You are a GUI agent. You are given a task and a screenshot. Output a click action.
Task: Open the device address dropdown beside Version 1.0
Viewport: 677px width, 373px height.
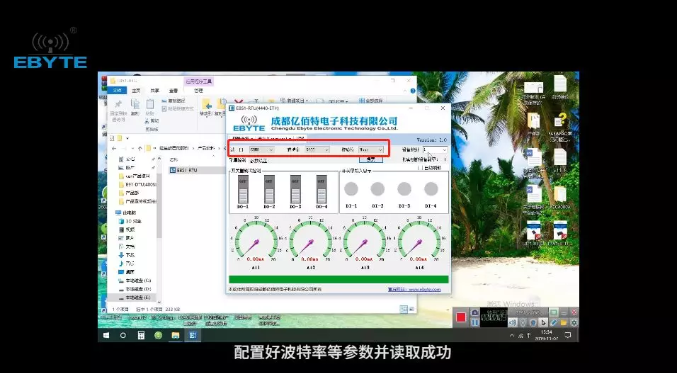click(435, 150)
